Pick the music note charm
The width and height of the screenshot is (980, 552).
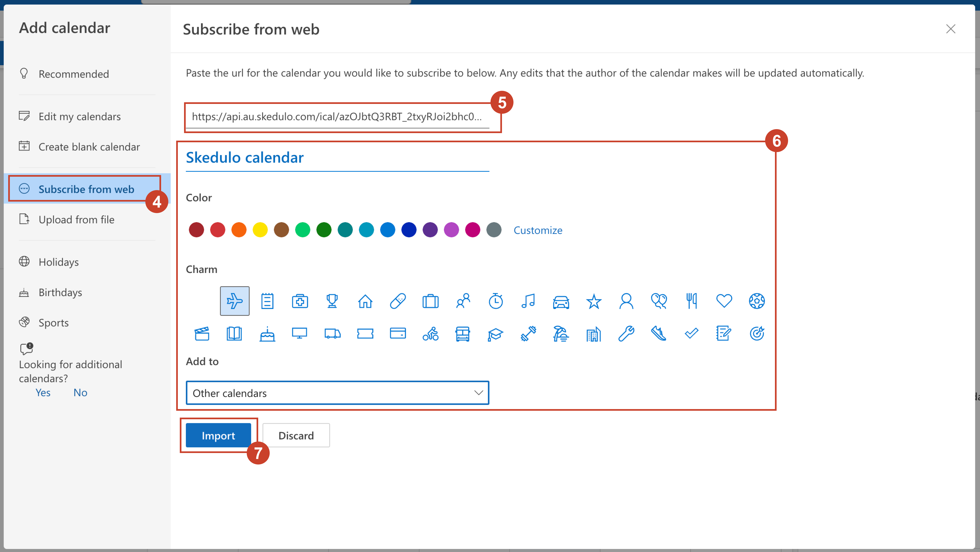point(528,301)
